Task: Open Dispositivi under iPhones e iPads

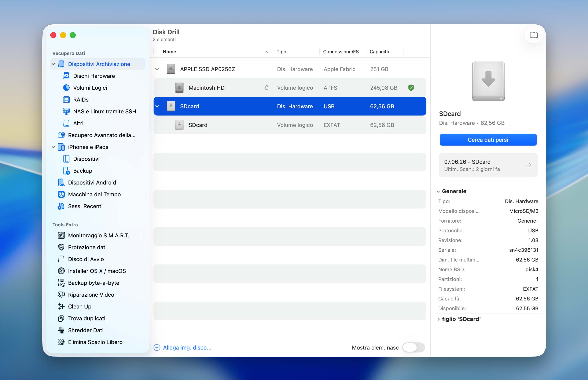Action: click(x=86, y=159)
